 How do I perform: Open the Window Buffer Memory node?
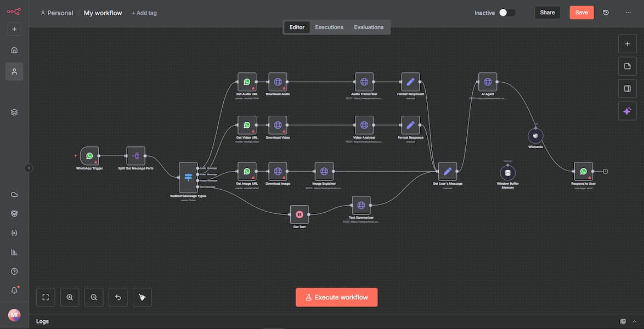point(507,173)
